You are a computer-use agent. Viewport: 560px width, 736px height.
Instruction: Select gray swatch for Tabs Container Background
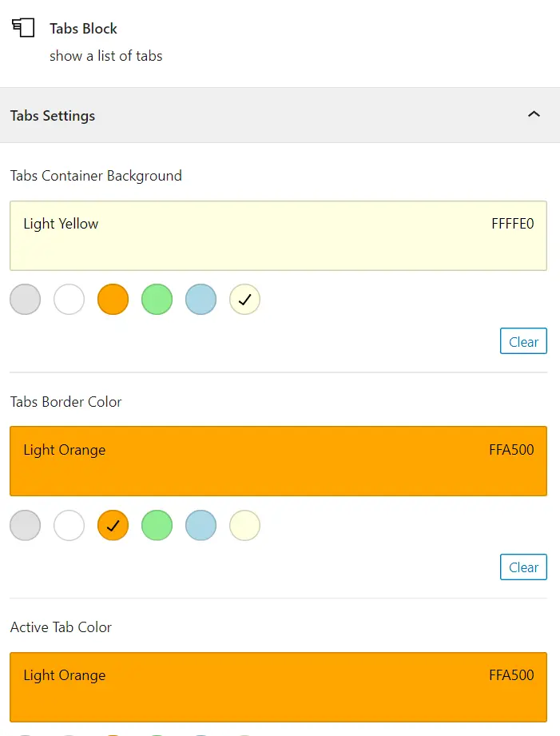(26, 299)
